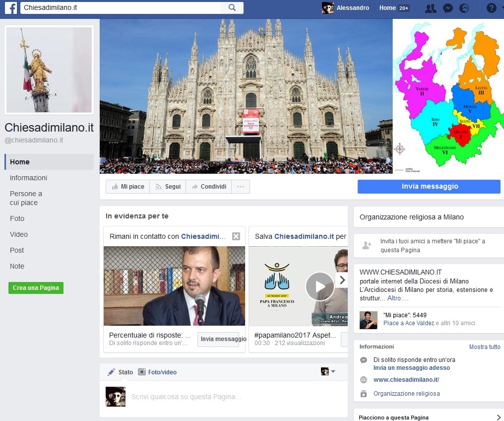The width and height of the screenshot is (504, 421).
Task: Open Note section in sidebar
Action: pyautogui.click(x=17, y=266)
